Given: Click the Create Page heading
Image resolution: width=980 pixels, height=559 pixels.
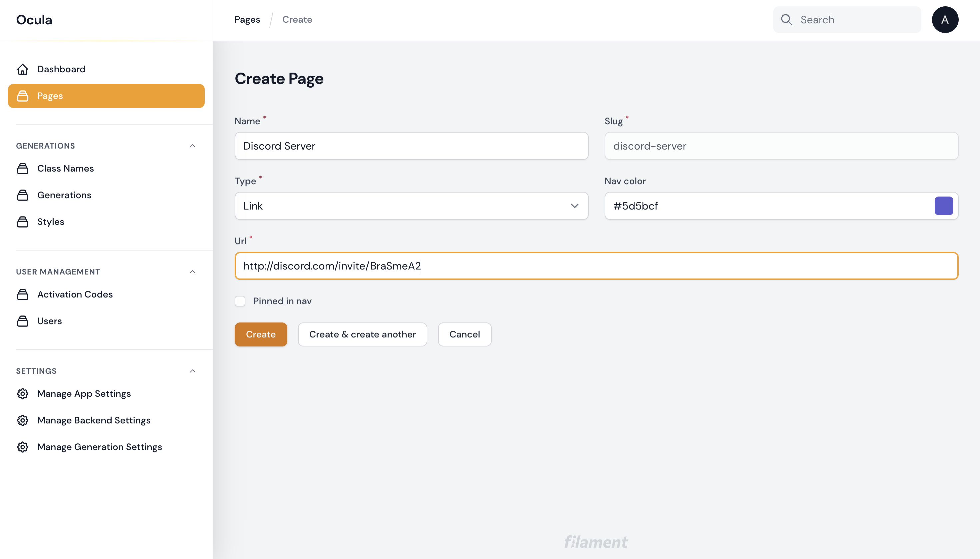Looking at the screenshot, I should click(x=279, y=79).
